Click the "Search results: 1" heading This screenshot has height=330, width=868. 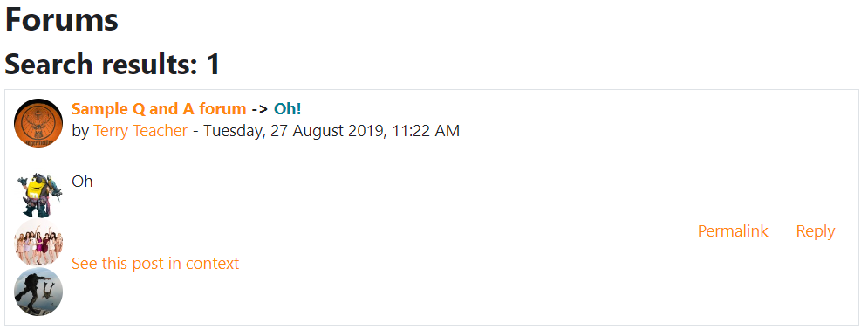point(113,65)
